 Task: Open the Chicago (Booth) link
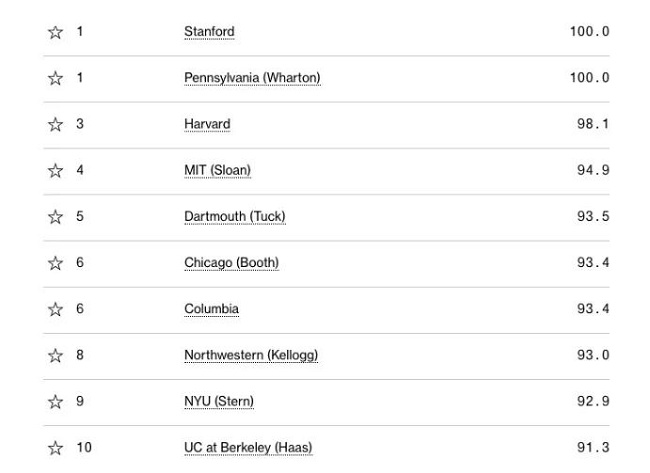(231, 263)
